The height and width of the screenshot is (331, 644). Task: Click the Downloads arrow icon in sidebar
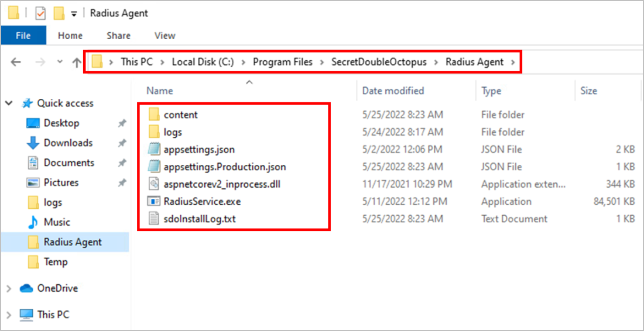33,143
